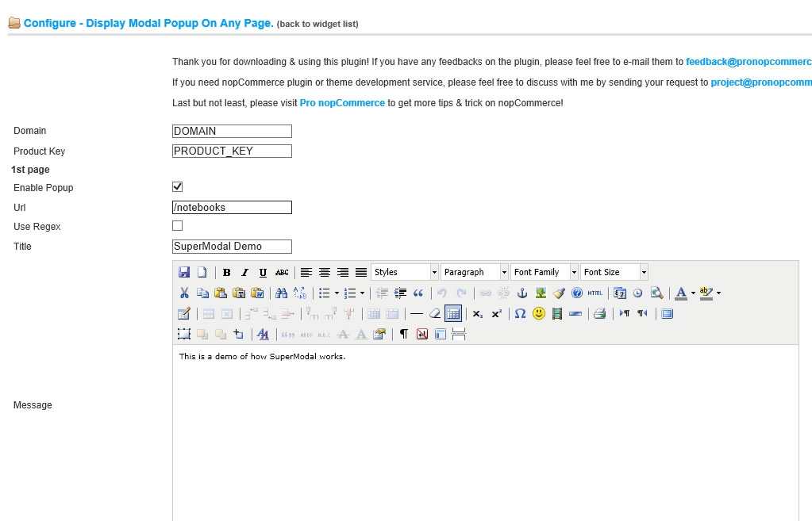The width and height of the screenshot is (812, 521).
Task: Click the Domain input field
Action: (x=232, y=132)
